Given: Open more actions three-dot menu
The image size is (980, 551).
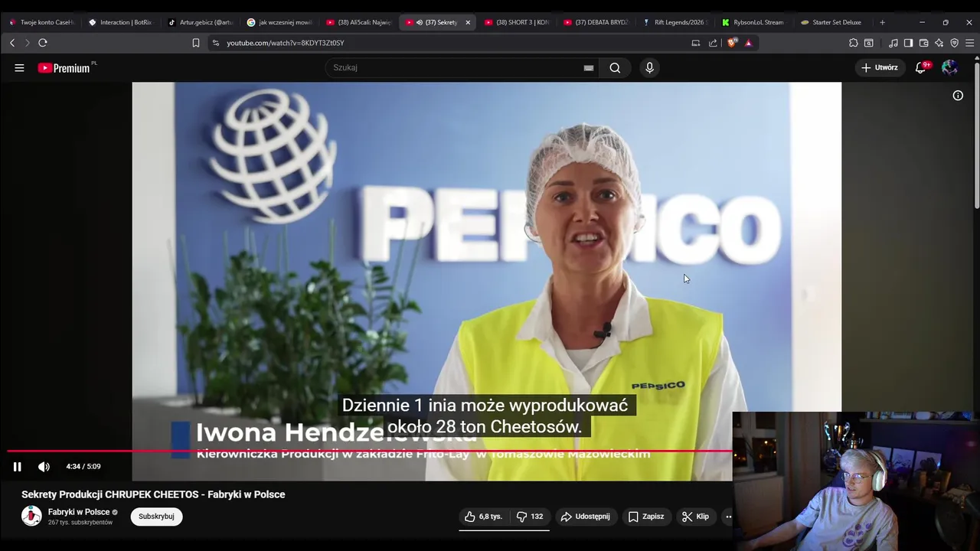Looking at the screenshot, I should point(728,517).
